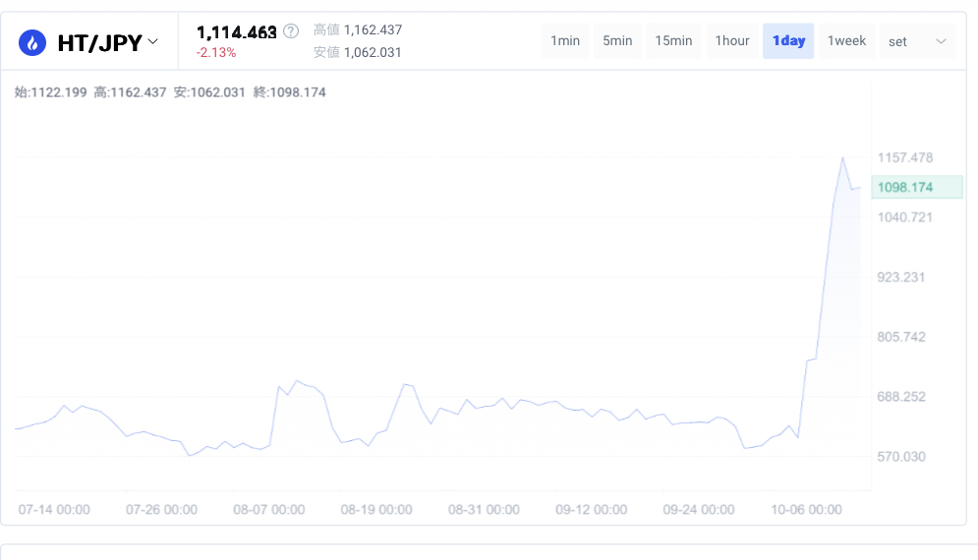This screenshot has width=978, height=560.
Task: Switch to the 5min interval
Action: click(617, 41)
